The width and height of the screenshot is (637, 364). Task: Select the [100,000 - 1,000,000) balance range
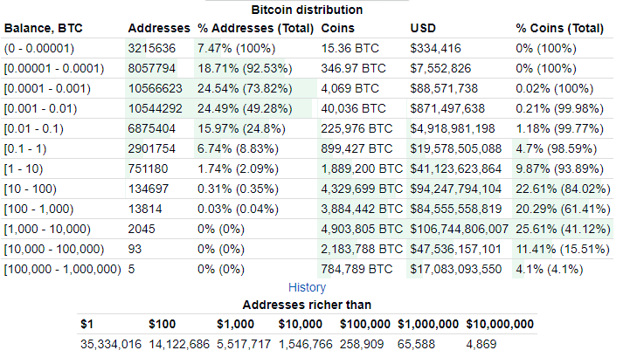[x=62, y=269]
